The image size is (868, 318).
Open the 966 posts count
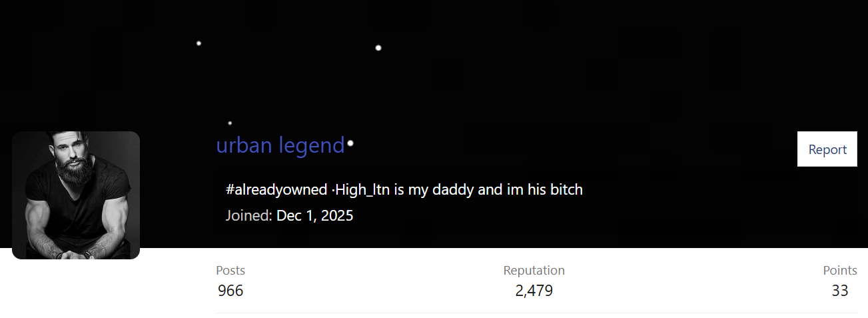tap(230, 291)
